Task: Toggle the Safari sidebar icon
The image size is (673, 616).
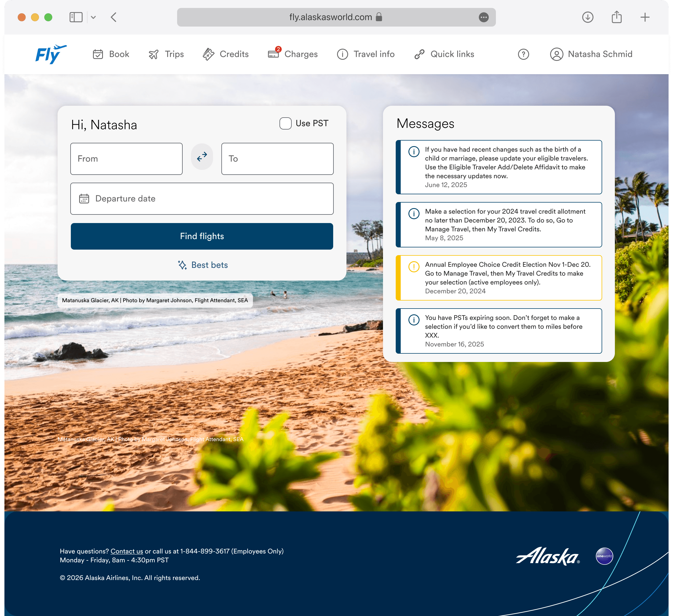Action: pos(76,17)
